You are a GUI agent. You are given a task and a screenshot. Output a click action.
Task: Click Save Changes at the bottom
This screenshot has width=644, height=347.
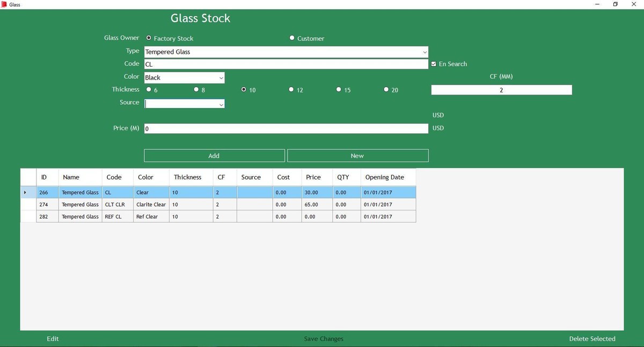(x=324, y=339)
